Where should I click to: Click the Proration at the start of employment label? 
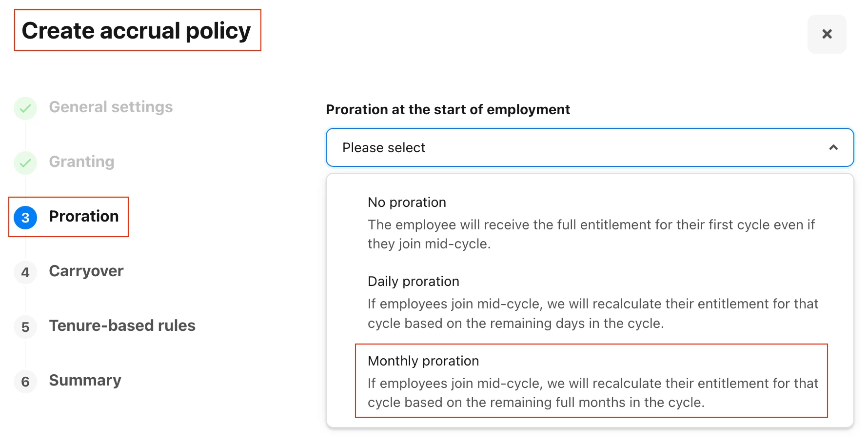pos(448,109)
